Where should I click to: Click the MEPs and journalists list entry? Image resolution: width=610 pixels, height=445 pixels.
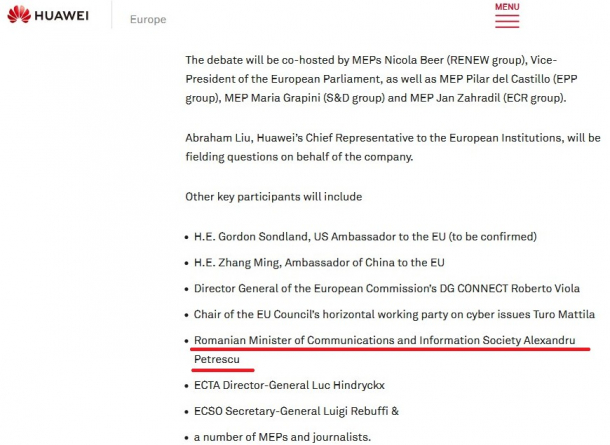282,436
